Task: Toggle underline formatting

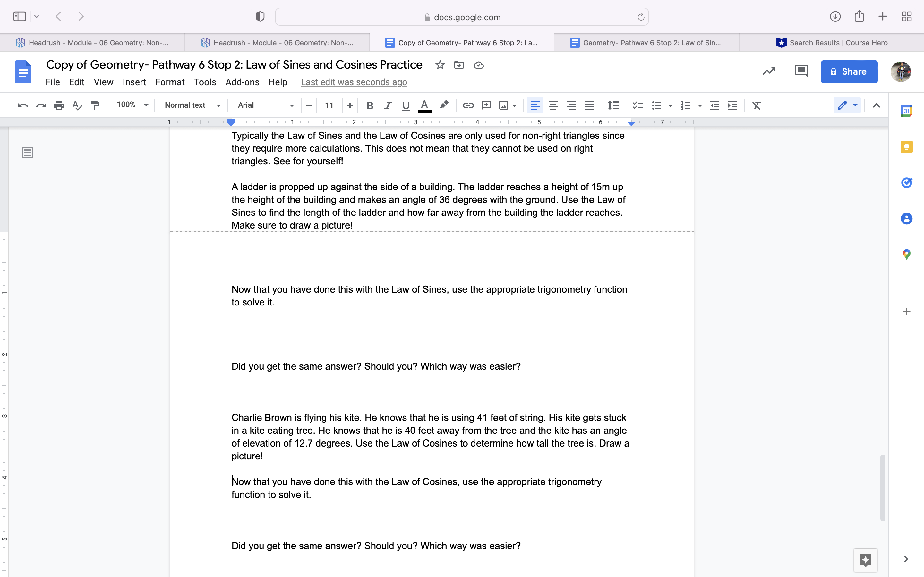Action: pos(406,105)
